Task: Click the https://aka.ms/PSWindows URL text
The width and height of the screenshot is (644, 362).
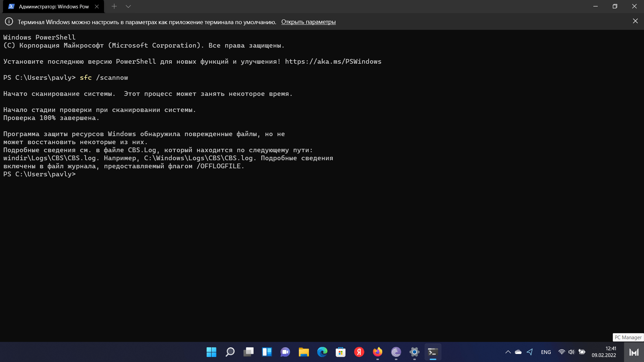Action: point(333,61)
